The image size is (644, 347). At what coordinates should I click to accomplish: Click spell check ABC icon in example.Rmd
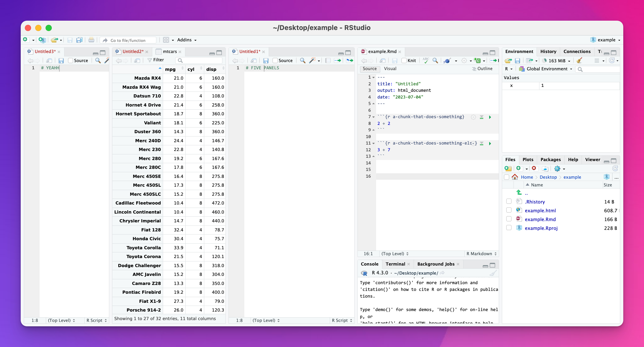(426, 61)
